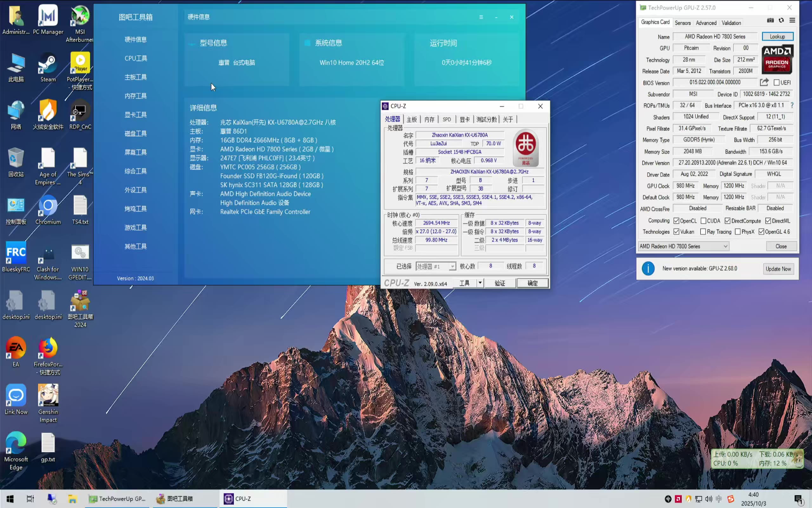Select CPU工具 in toolbox sidebar

click(x=136, y=59)
